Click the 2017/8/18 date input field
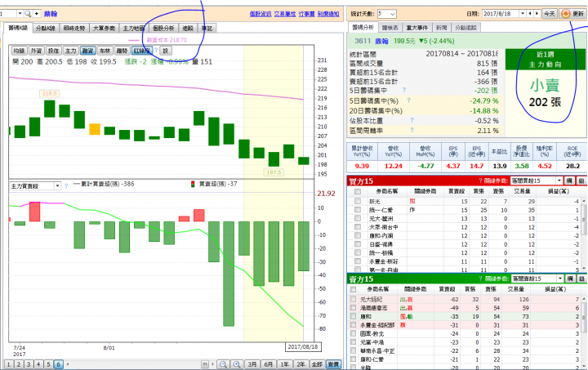588x370 pixels. 501,14
